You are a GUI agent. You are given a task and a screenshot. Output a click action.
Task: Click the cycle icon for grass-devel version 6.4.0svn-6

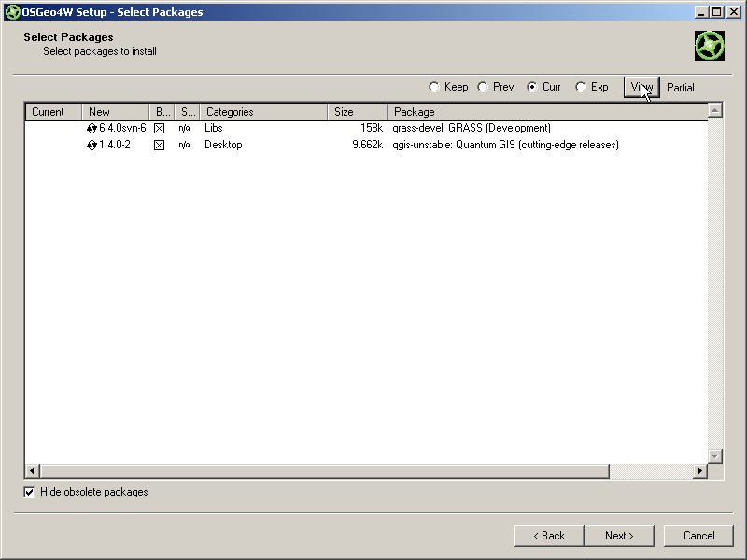[x=92, y=128]
